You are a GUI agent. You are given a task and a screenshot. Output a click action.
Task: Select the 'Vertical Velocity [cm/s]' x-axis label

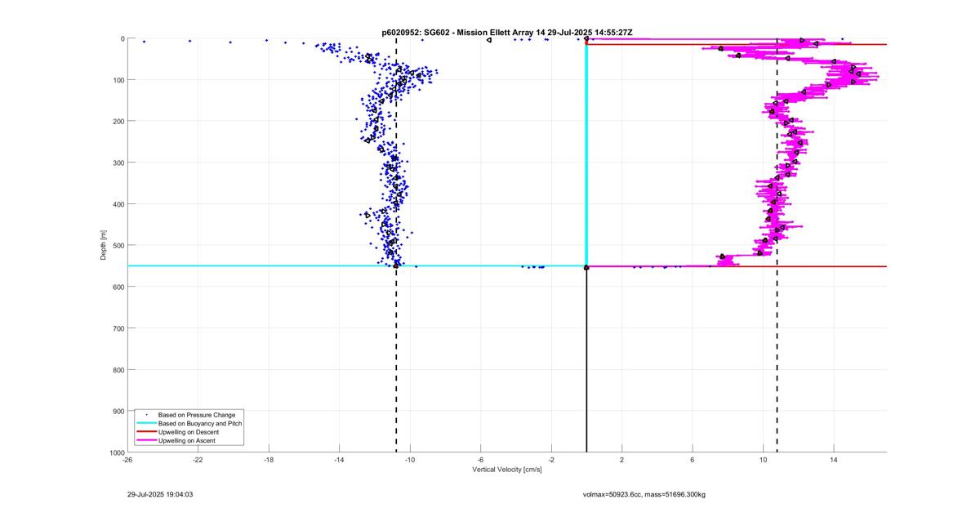[x=507, y=470]
